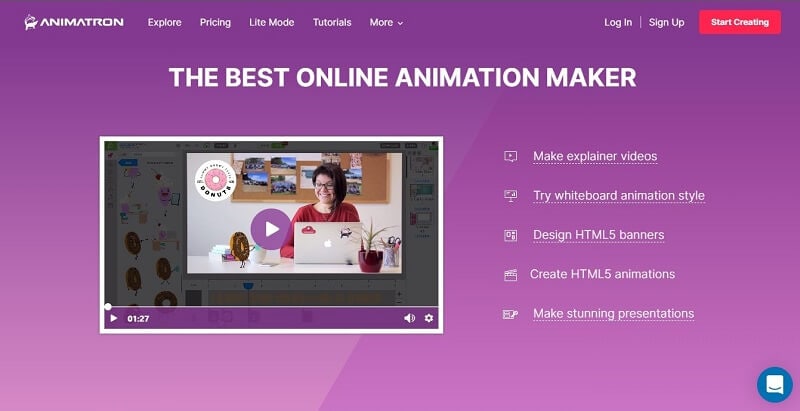Mute the video with speaker icon

[x=409, y=318]
